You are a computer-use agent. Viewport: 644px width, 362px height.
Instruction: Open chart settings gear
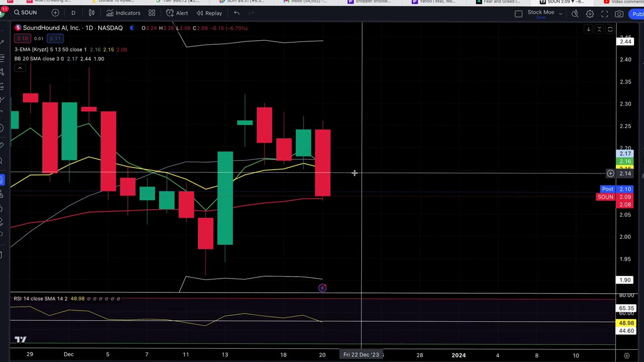[590, 14]
